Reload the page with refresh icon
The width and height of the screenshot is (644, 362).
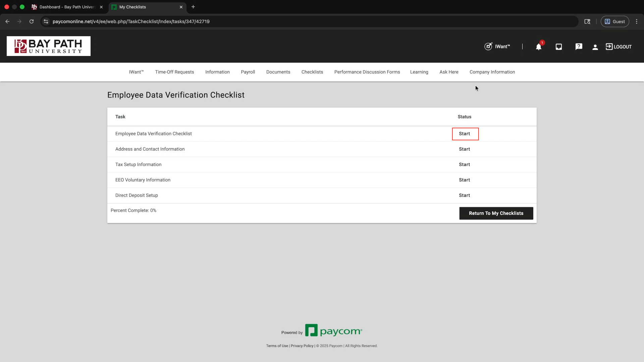point(32,21)
